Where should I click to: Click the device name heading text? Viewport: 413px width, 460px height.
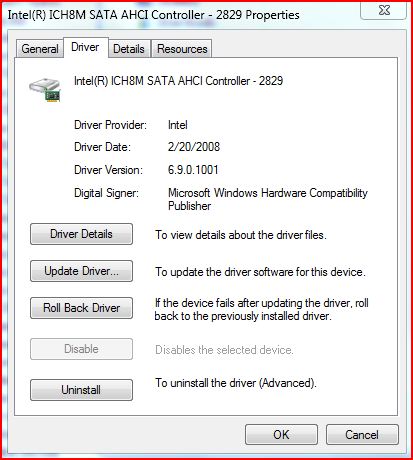click(178, 81)
